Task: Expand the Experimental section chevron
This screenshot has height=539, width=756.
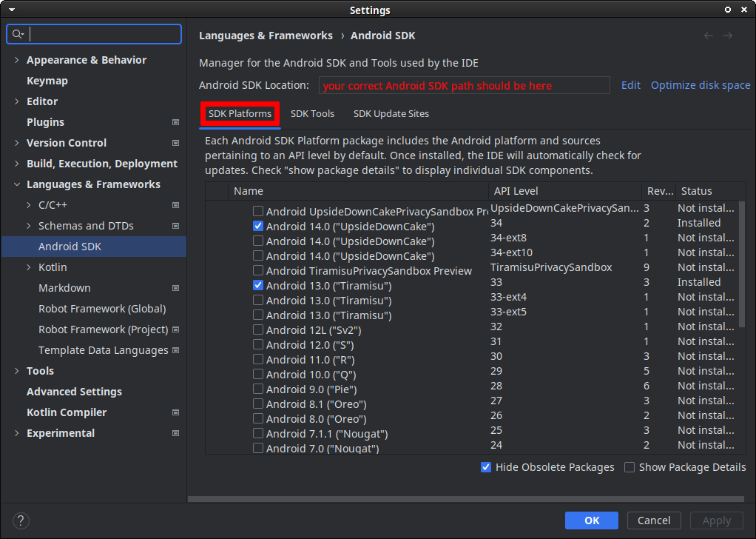Action: (x=17, y=433)
